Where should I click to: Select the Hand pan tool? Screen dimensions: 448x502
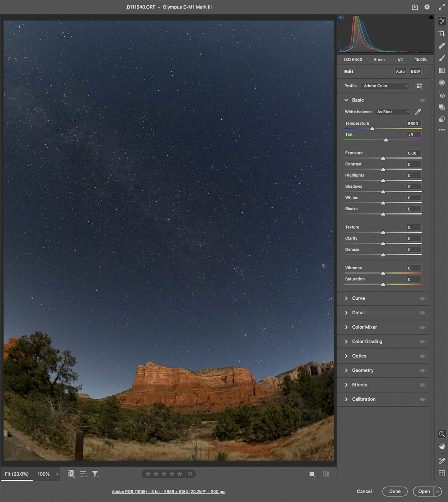tap(442, 446)
